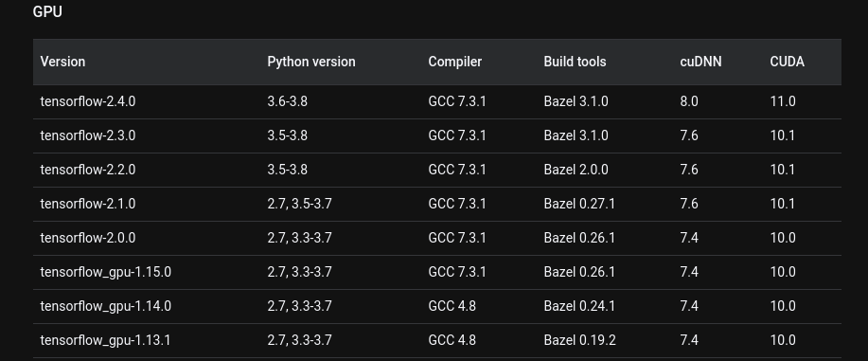
Task: Click the tensorflow-2.0.0 version cell
Action: (x=88, y=238)
